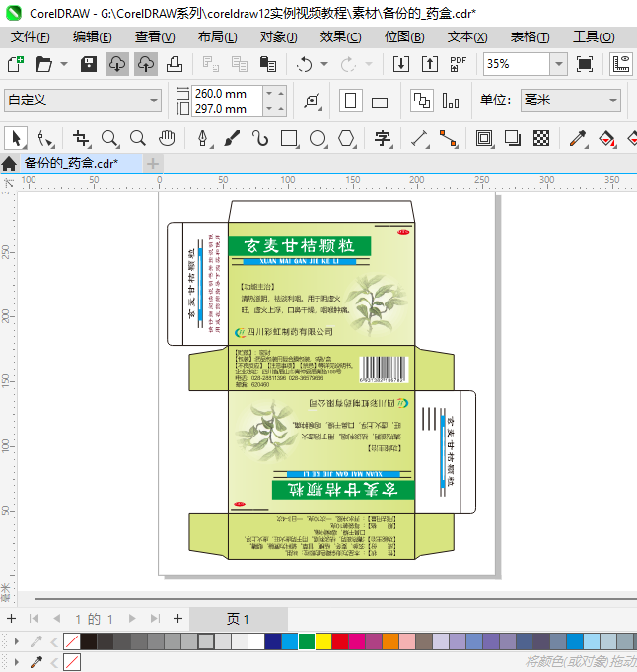Undo the last action

[x=304, y=64]
